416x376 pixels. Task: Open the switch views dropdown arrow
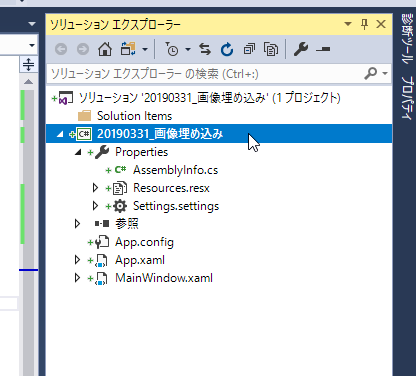click(145, 50)
